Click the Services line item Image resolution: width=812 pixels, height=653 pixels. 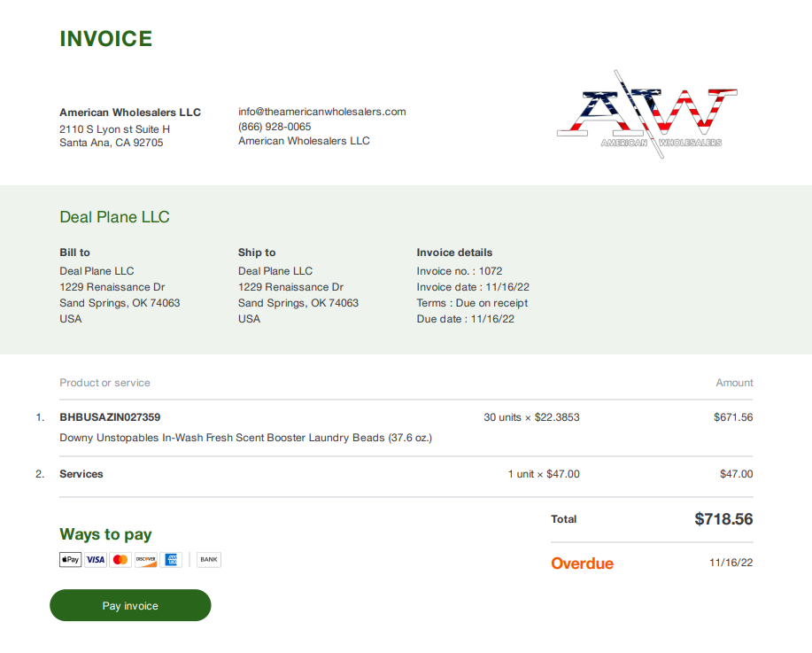click(x=81, y=474)
